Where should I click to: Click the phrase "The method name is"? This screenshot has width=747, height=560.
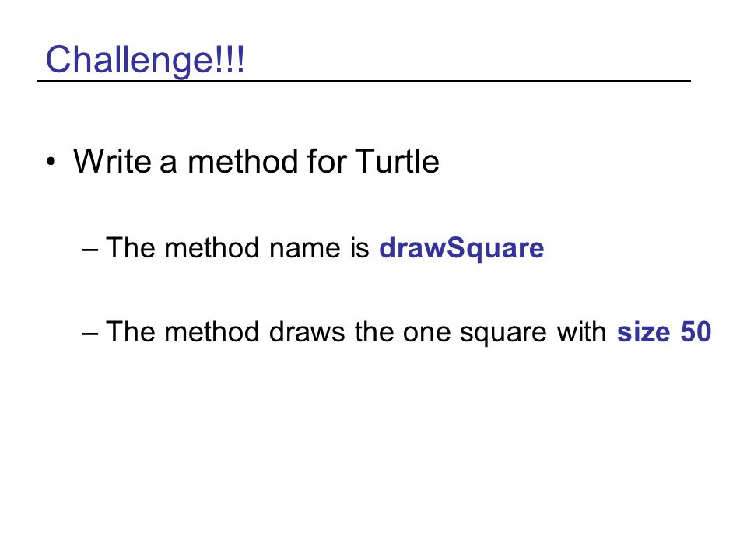point(237,247)
